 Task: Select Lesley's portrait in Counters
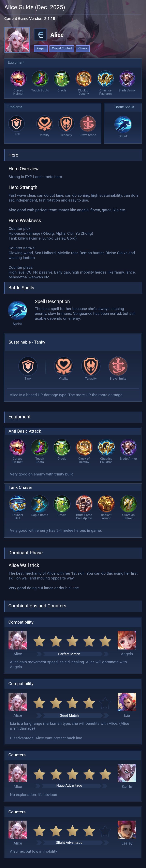(x=127, y=830)
